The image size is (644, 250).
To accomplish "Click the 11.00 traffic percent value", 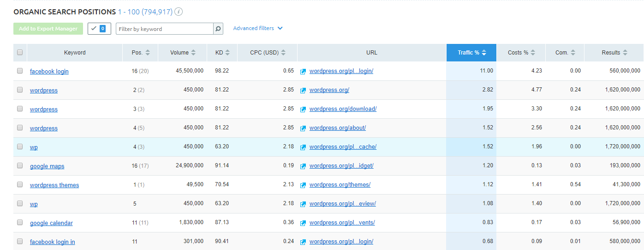I will (487, 71).
